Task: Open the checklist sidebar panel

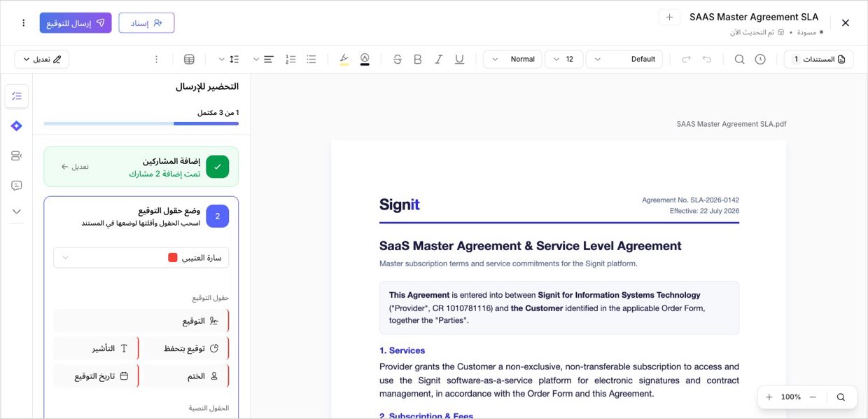Action: [x=17, y=96]
